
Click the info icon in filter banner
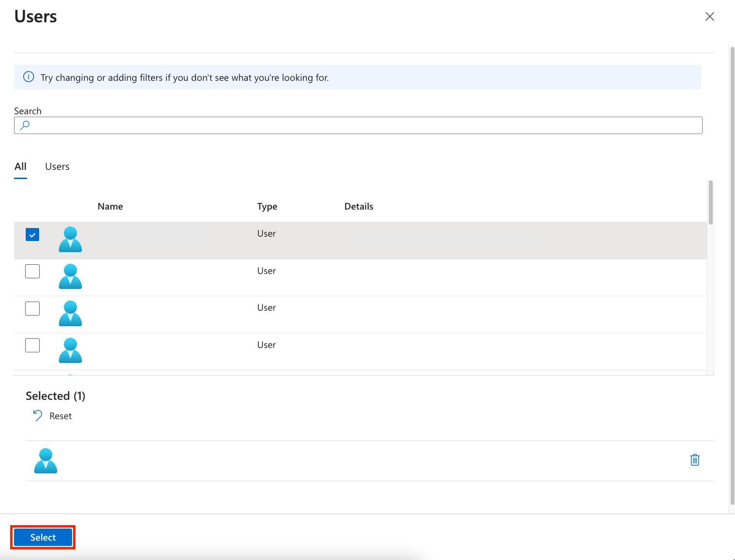29,77
